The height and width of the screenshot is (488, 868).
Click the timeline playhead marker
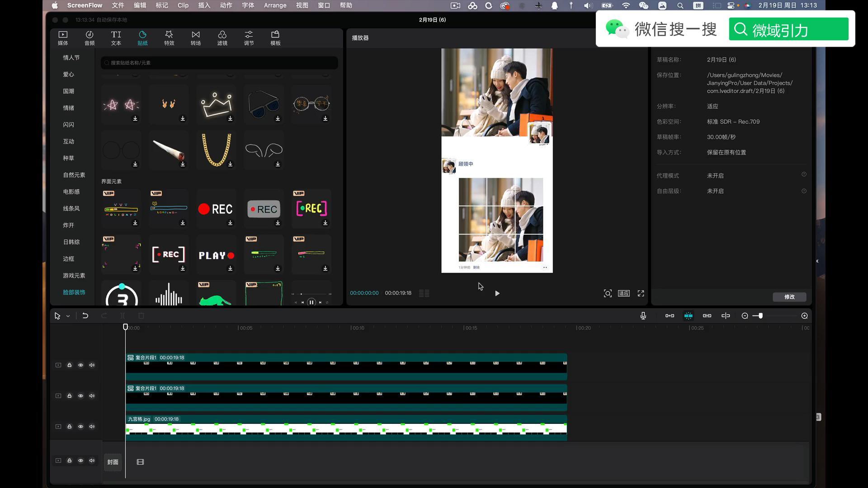click(x=126, y=327)
